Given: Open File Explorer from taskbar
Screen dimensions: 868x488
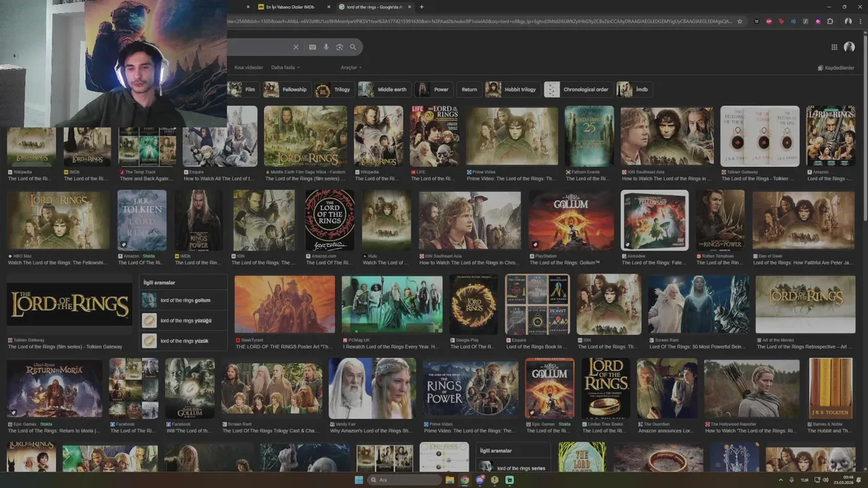Looking at the screenshot, I should [x=450, y=480].
